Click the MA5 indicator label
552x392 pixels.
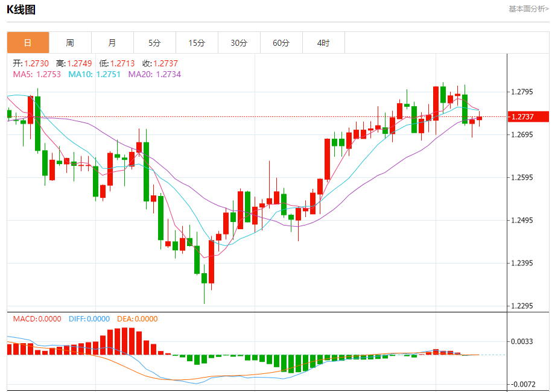point(37,74)
